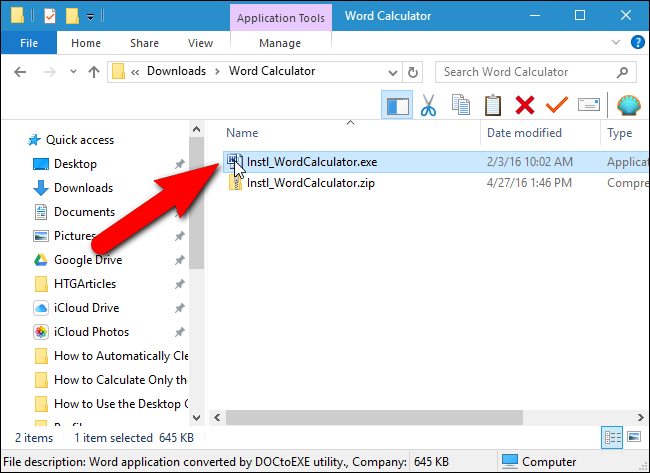Select the Instl_WordCalculator.exe file
This screenshot has height=473, width=650.
[x=312, y=162]
